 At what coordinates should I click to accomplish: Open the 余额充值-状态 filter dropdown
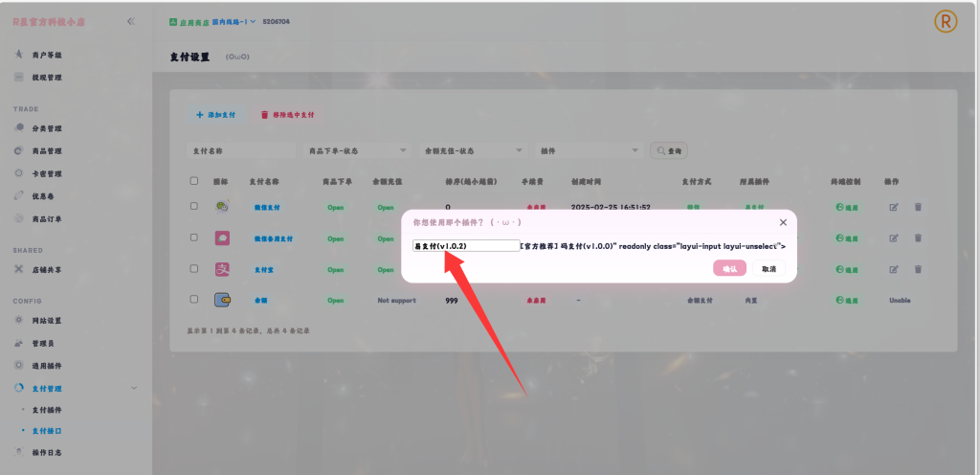click(473, 150)
